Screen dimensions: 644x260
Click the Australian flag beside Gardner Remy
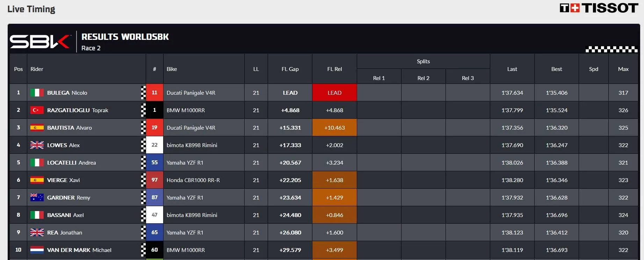pyautogui.click(x=37, y=197)
